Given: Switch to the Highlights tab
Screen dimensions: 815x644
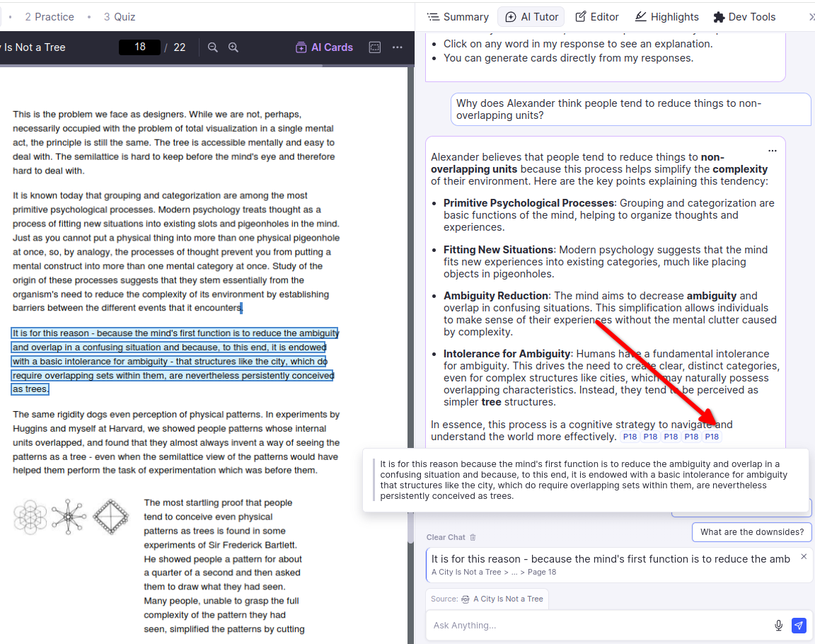Looking at the screenshot, I should tap(666, 17).
